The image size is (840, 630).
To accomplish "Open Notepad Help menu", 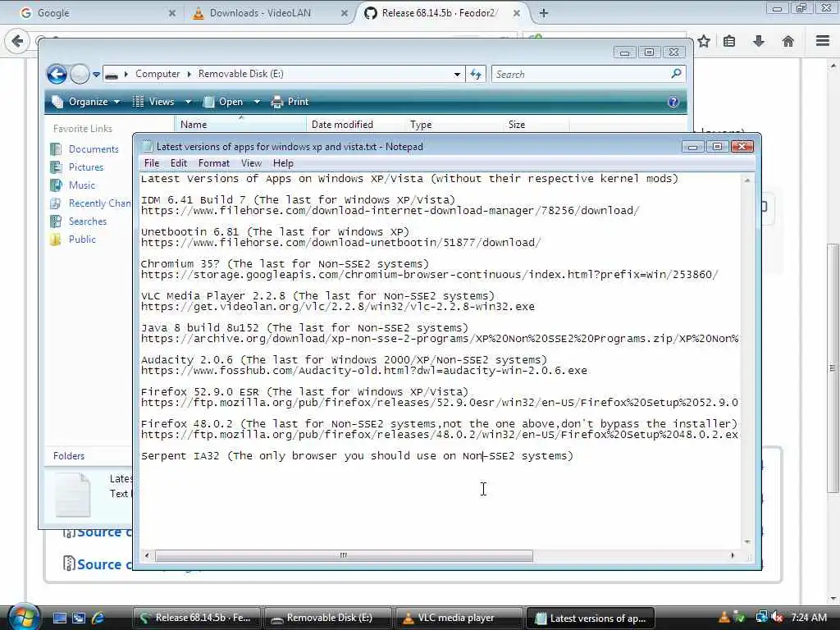I will 283,163.
